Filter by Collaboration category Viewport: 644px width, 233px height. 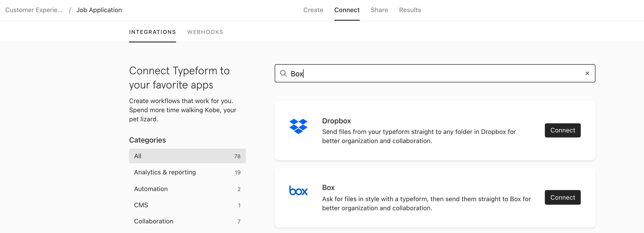187,221
